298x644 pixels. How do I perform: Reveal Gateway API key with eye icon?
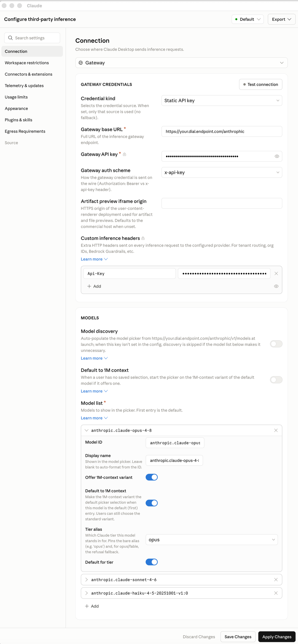pyautogui.click(x=277, y=156)
